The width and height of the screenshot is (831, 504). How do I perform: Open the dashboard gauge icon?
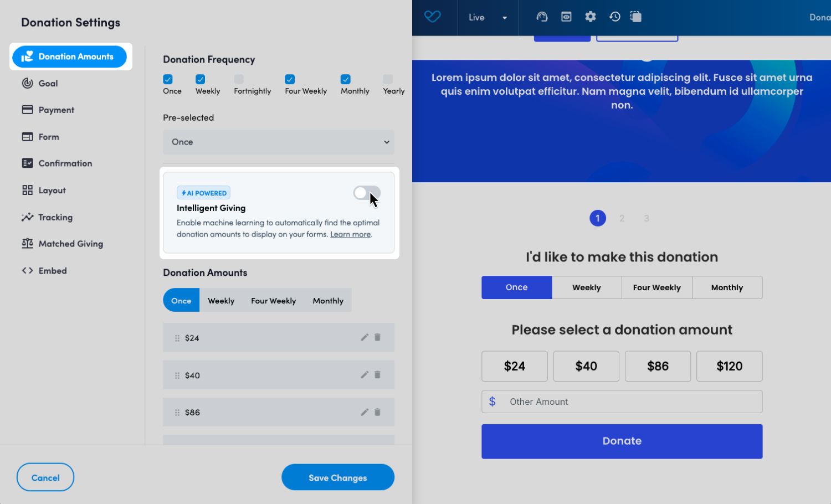coord(542,17)
